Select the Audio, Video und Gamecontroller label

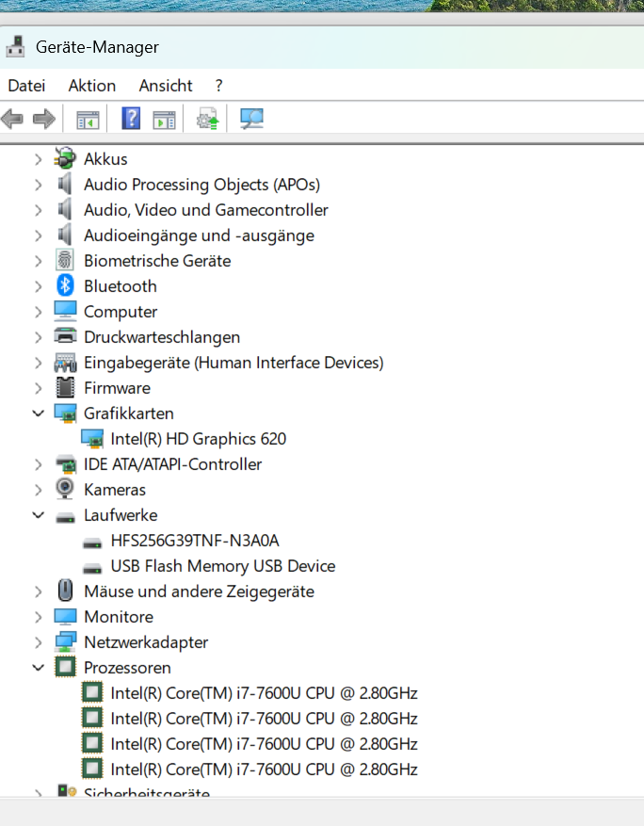(206, 210)
